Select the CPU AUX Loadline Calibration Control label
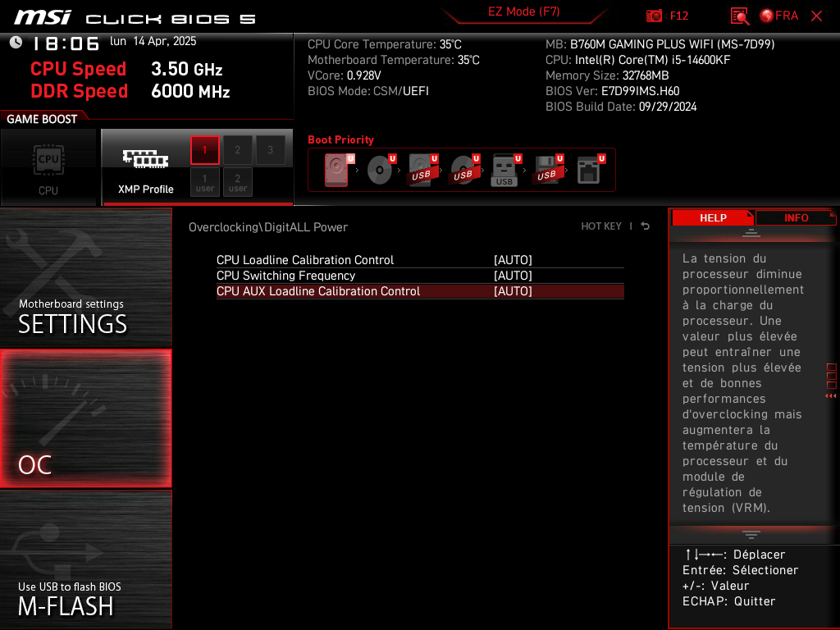 [318, 291]
